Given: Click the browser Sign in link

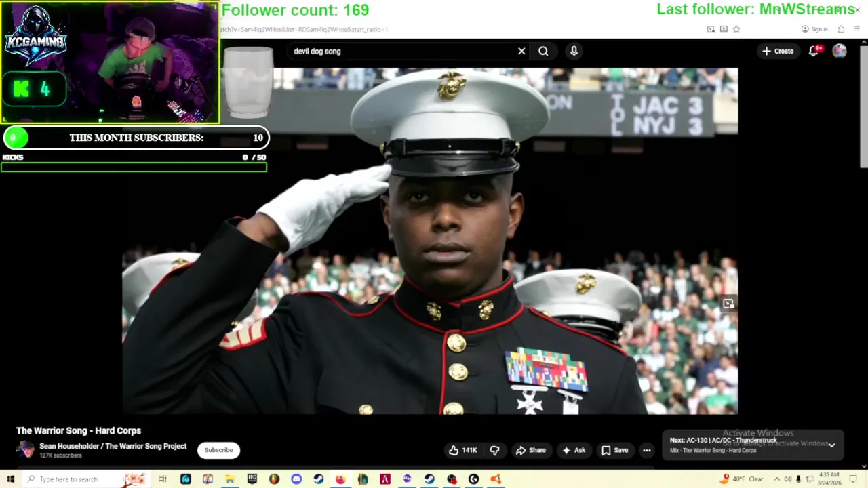Looking at the screenshot, I should [814, 29].
